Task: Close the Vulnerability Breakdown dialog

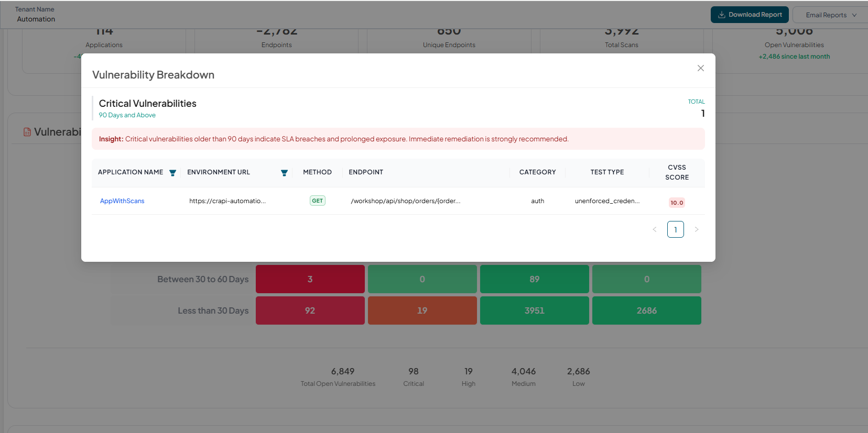Action: click(701, 68)
